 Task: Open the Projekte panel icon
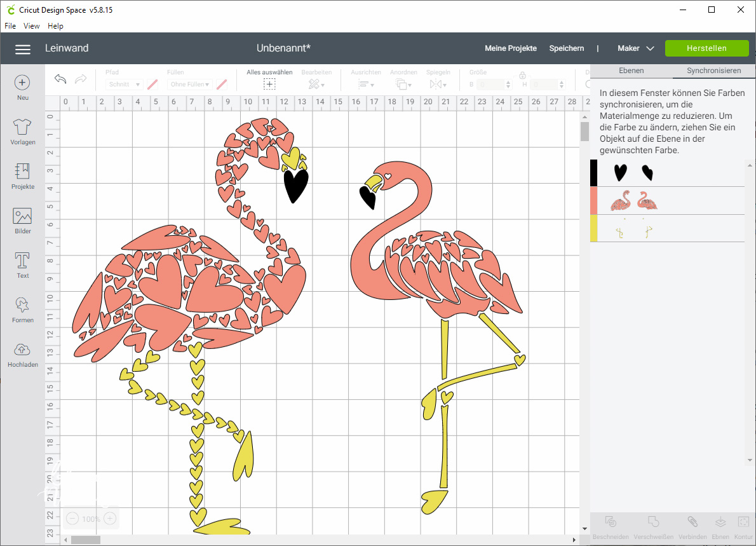(22, 172)
